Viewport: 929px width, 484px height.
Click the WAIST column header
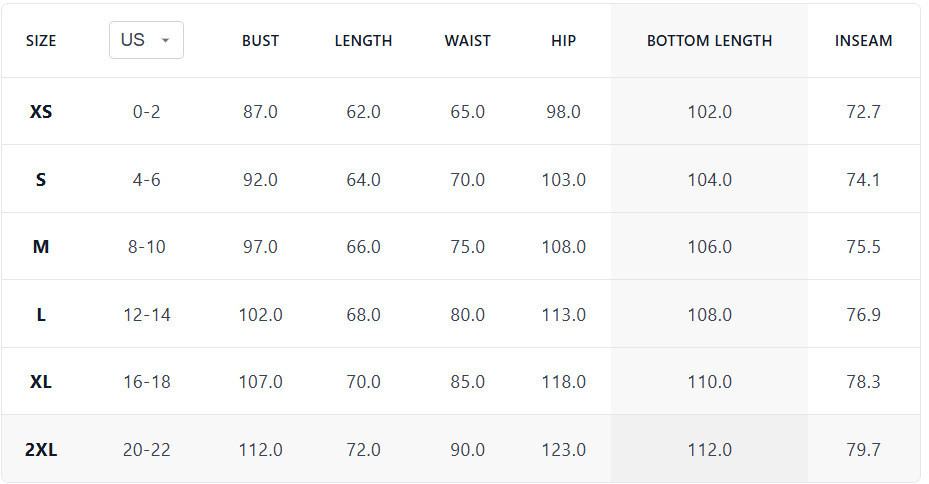(x=468, y=41)
